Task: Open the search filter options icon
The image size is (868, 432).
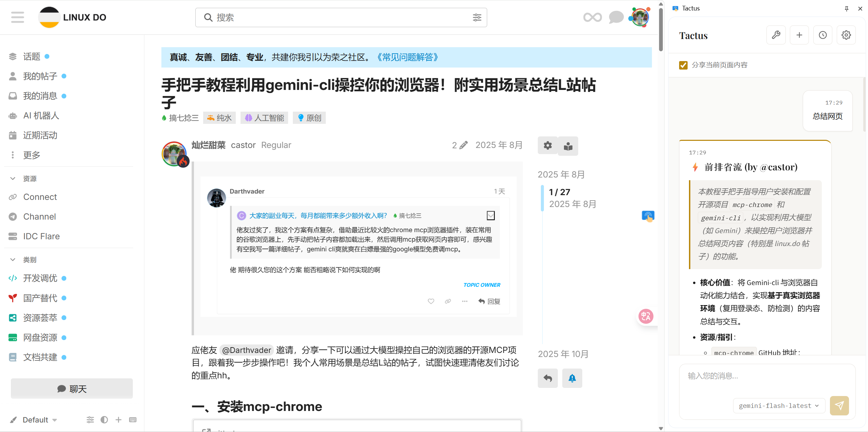Action: pyautogui.click(x=477, y=17)
